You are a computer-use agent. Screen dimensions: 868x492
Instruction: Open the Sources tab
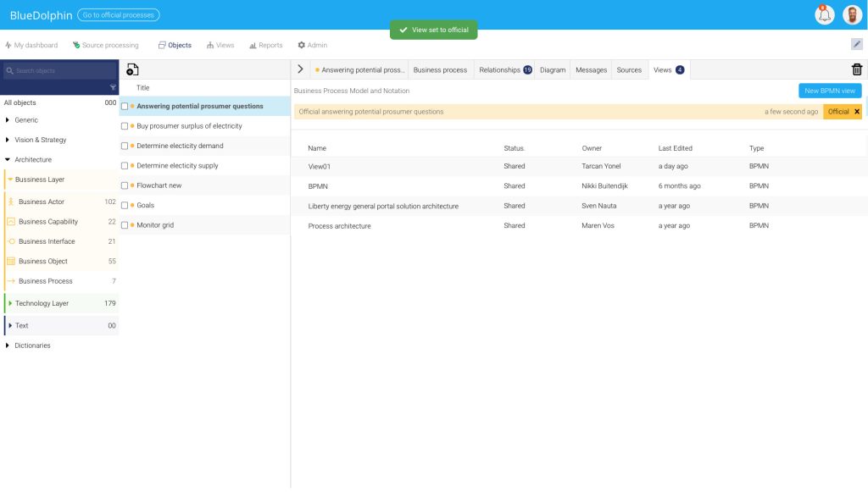(629, 70)
